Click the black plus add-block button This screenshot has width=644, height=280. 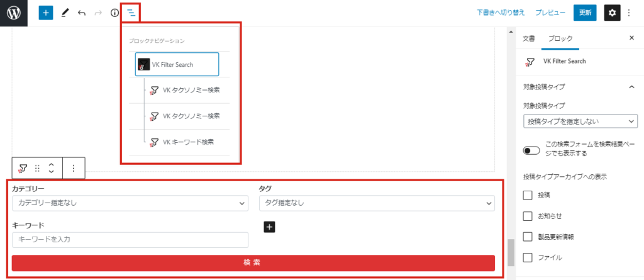point(269,227)
